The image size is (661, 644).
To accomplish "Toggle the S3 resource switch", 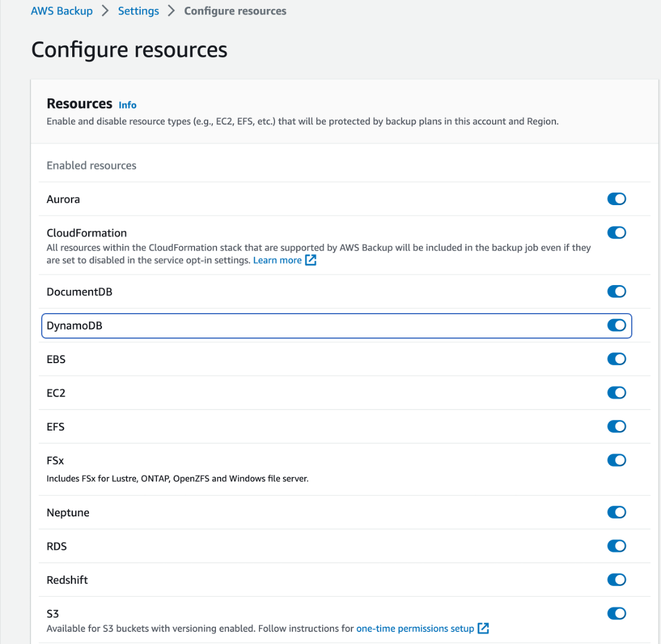I will 616,614.
